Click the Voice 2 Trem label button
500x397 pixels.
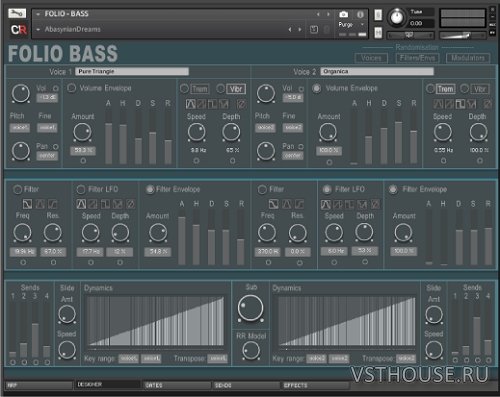(445, 89)
